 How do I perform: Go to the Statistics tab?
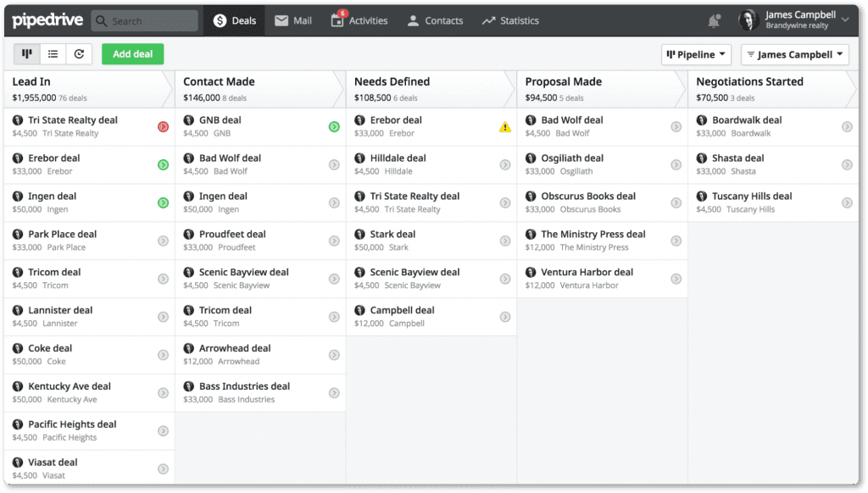point(510,20)
